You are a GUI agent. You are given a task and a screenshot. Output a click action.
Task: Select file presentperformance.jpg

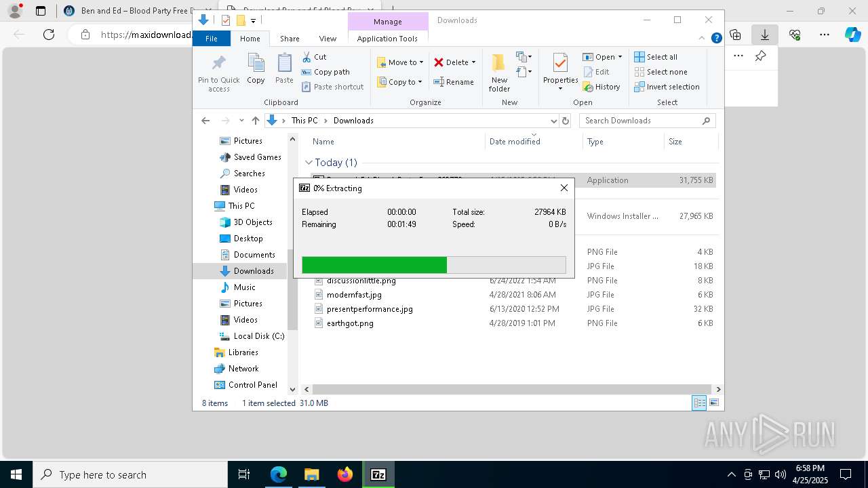tap(370, 309)
